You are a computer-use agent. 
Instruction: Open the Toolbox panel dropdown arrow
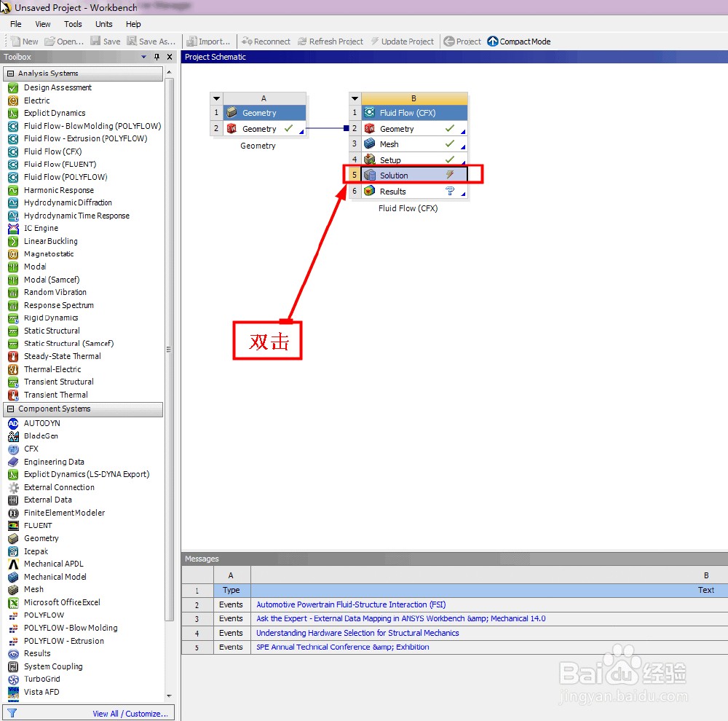[143, 57]
